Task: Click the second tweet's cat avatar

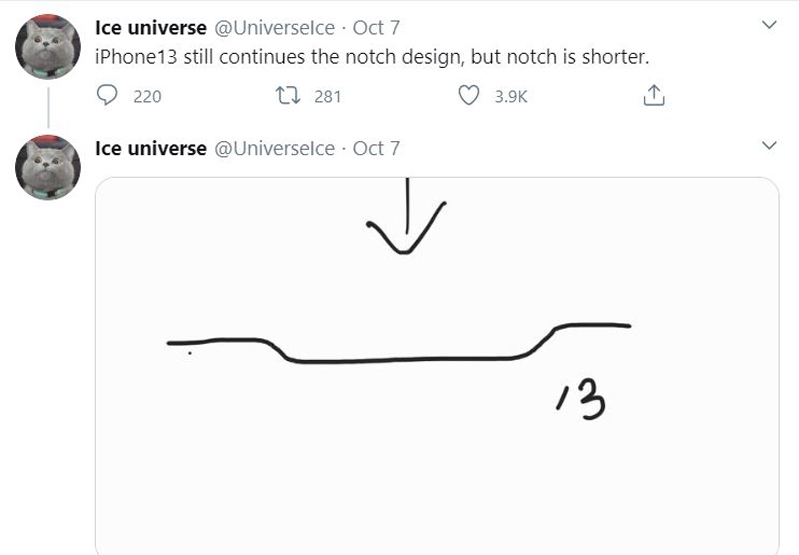Action: tap(49, 168)
